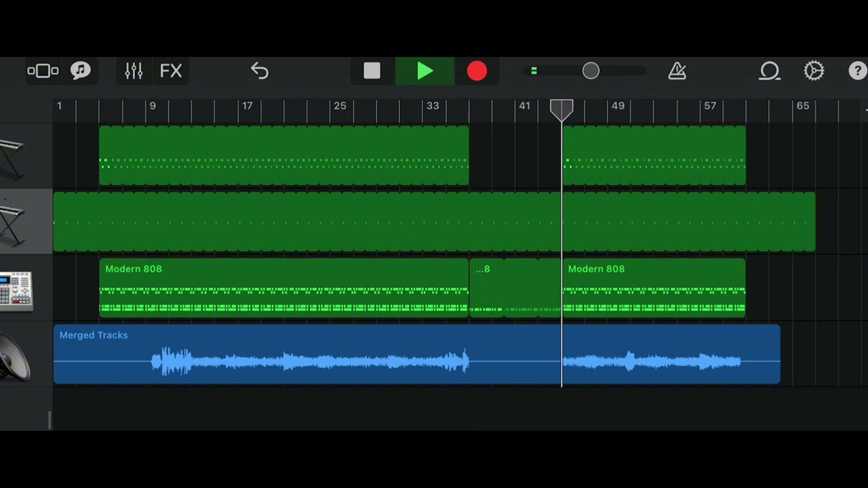Select the top track region after the playhead
Screen dimensions: 868x488
click(654, 156)
